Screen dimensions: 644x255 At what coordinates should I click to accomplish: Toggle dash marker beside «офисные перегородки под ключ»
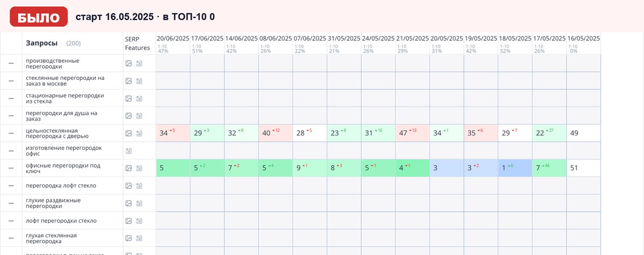click(x=11, y=168)
